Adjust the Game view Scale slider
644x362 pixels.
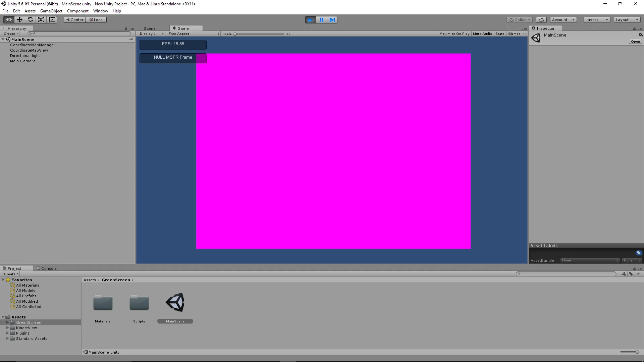click(235, 34)
